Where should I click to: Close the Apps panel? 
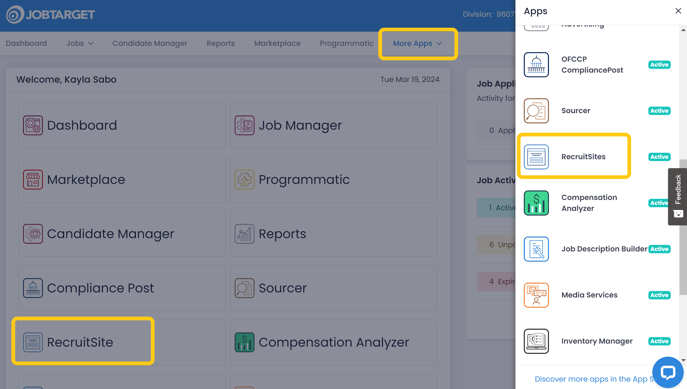click(x=678, y=11)
